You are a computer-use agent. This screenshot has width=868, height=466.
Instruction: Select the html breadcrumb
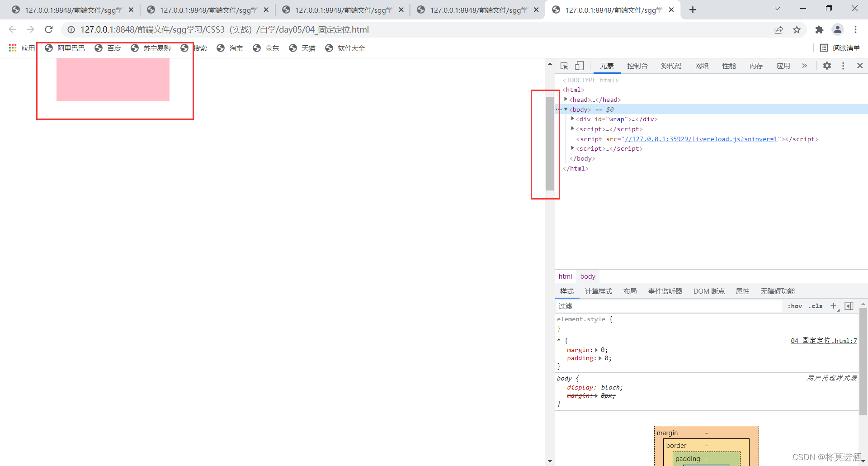pos(565,276)
